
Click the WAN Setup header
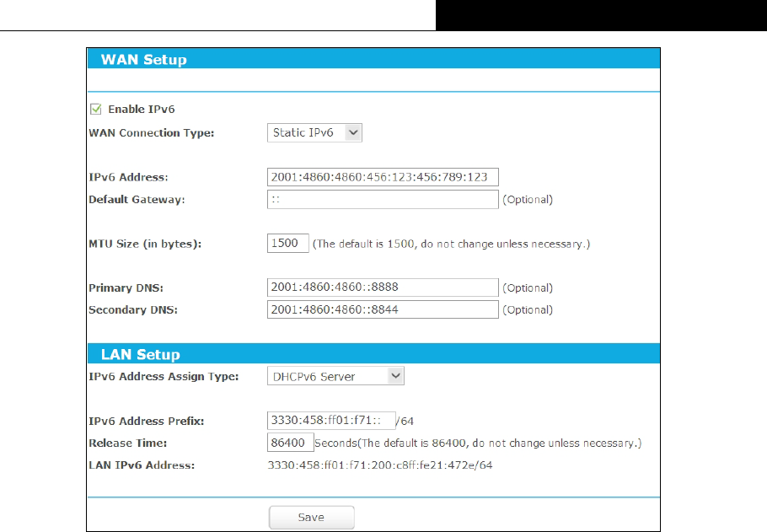(373, 59)
